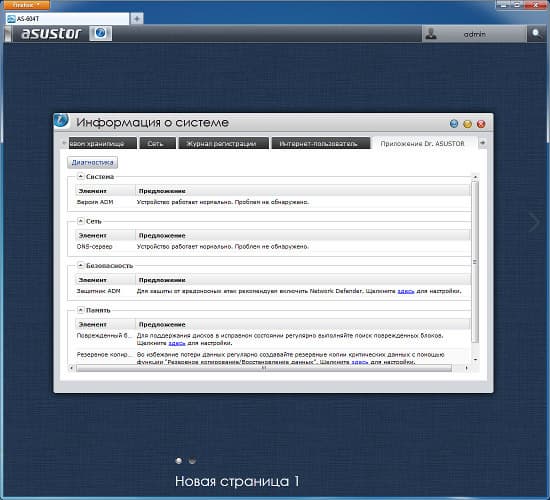Click the scroll up arrow of the list
The width and height of the screenshot is (550, 500).
click(x=475, y=177)
